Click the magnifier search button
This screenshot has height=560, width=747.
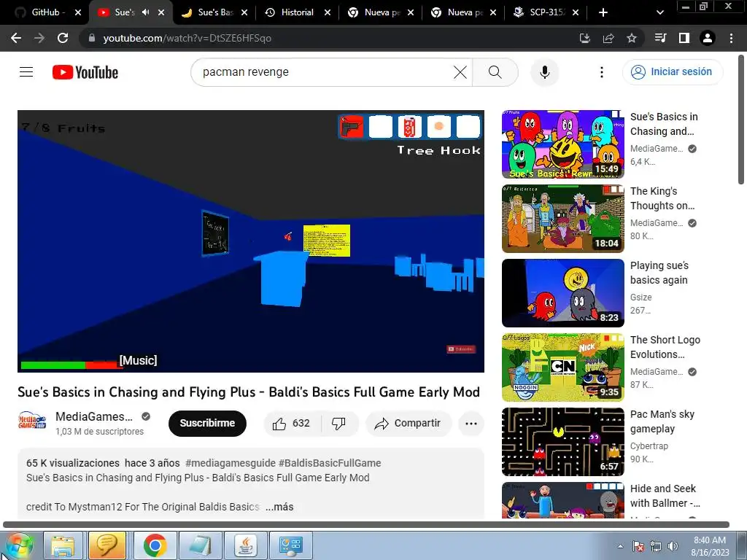(x=495, y=72)
